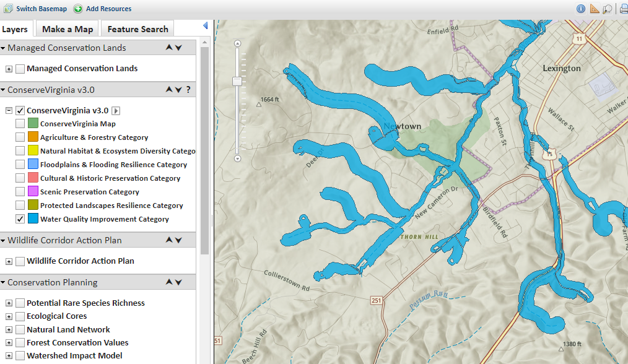Screen dimensions: 628x364
Task: Open the Print tool
Action: [x=624, y=9]
